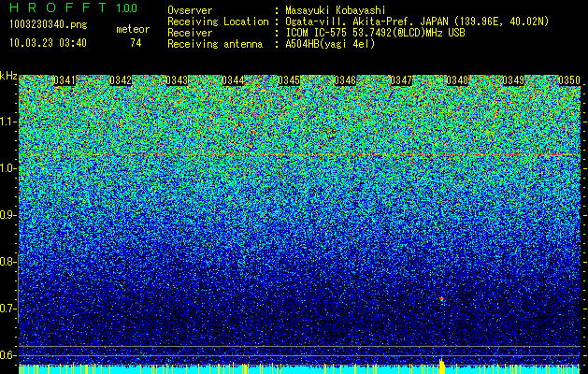Click the date stamp 10.03.23 03:40
The image size is (588, 374).
pyautogui.click(x=48, y=43)
